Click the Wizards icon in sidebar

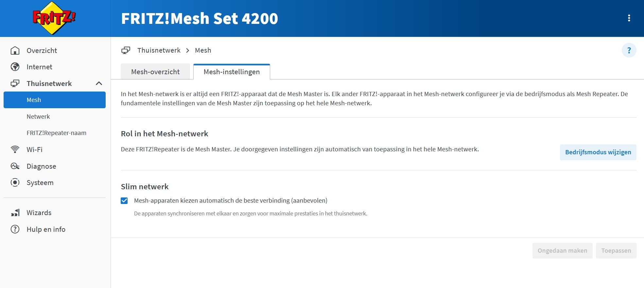tap(15, 213)
